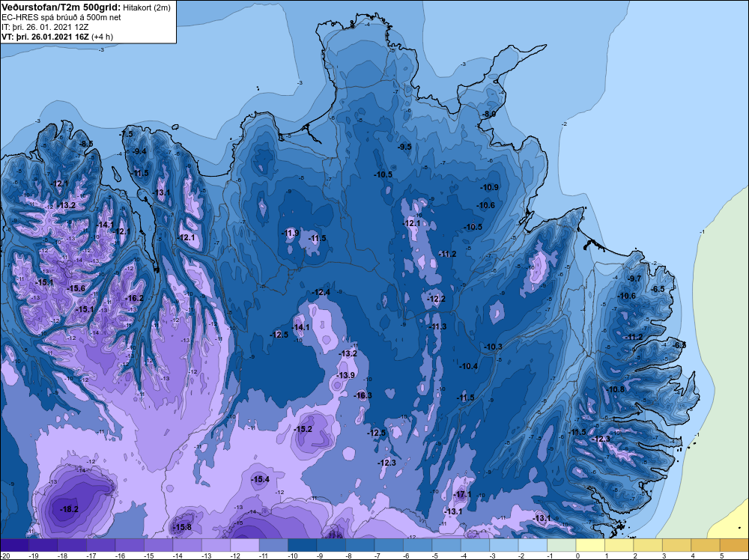Click the -10.4 temperature label
The height and width of the screenshot is (560, 749).
[469, 366]
